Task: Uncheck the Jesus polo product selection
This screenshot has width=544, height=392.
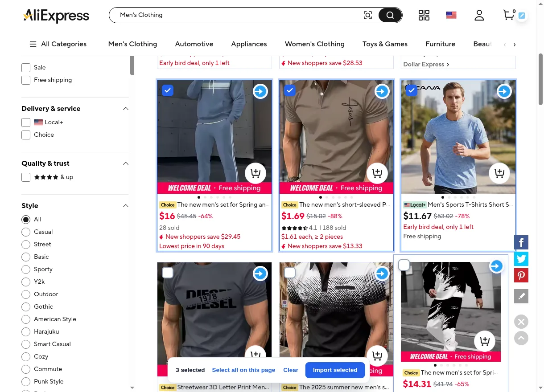Action: coord(290,90)
